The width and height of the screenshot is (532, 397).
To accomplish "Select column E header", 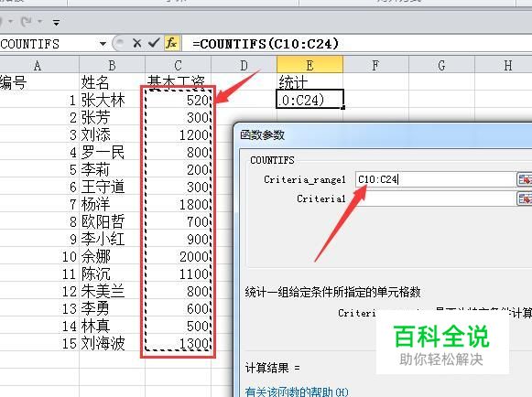I will click(x=309, y=65).
